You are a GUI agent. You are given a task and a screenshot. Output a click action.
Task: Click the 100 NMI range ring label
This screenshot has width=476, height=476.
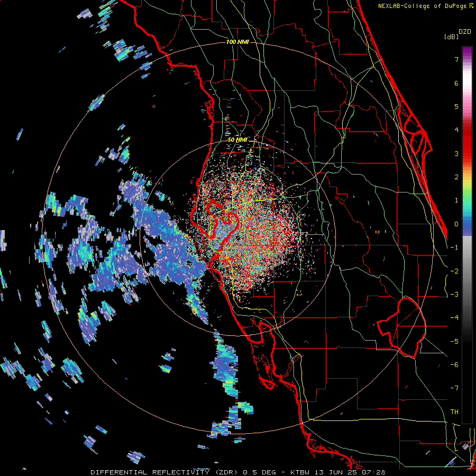point(237,42)
